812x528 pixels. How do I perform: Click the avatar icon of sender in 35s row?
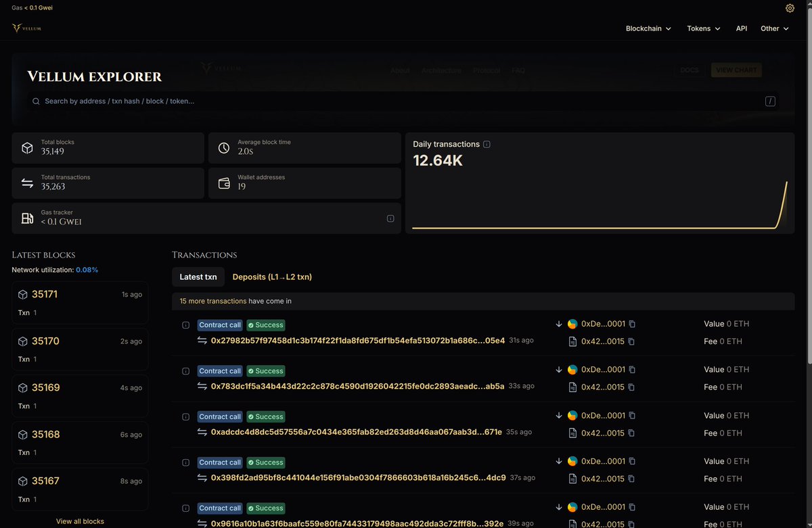[572, 416]
